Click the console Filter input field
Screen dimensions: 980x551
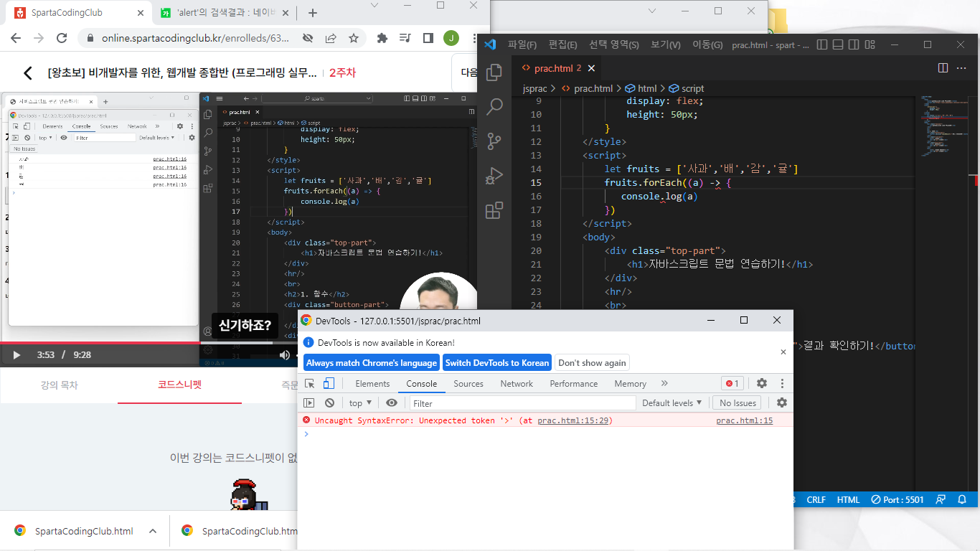(522, 403)
